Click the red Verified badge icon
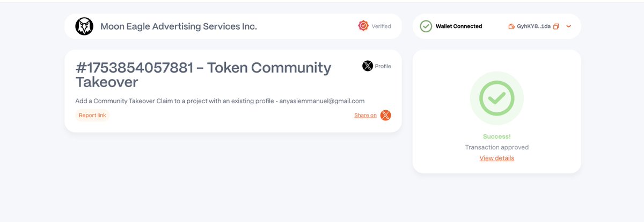Screen dimensions: 644x222 (x=363, y=26)
